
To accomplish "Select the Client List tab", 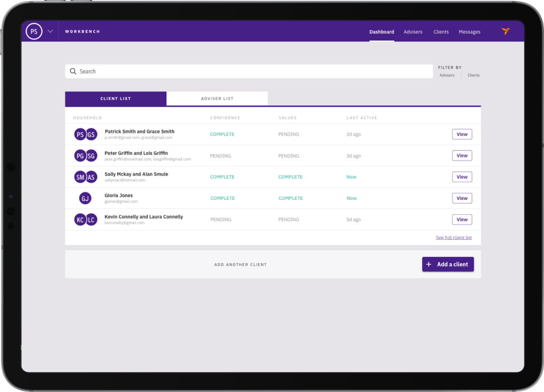I will [x=115, y=98].
